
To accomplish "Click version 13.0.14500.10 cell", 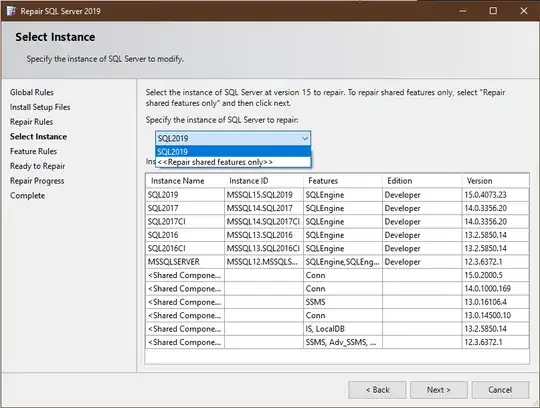I will [x=495, y=316].
